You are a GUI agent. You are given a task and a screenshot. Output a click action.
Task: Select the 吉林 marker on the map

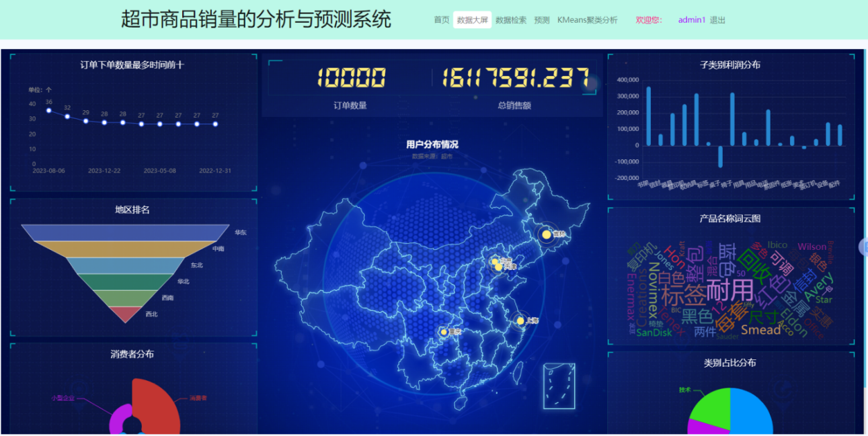pos(547,234)
